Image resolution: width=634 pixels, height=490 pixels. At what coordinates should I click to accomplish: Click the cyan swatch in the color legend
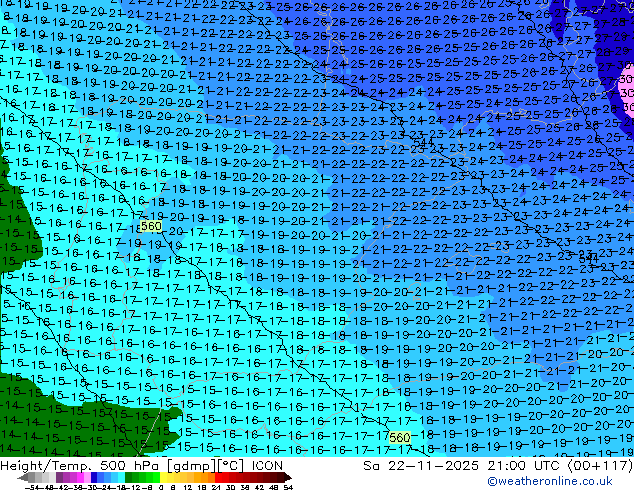(121, 478)
